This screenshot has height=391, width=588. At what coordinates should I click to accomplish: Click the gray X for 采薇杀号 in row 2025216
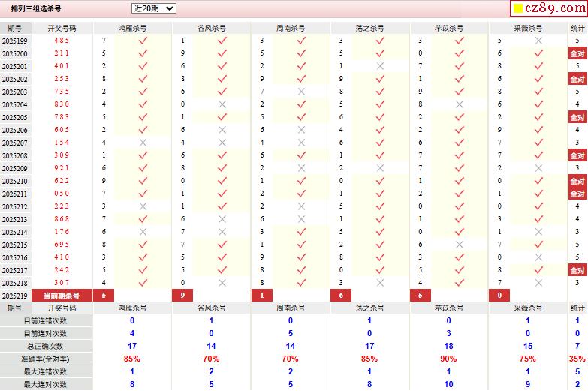[538, 257]
